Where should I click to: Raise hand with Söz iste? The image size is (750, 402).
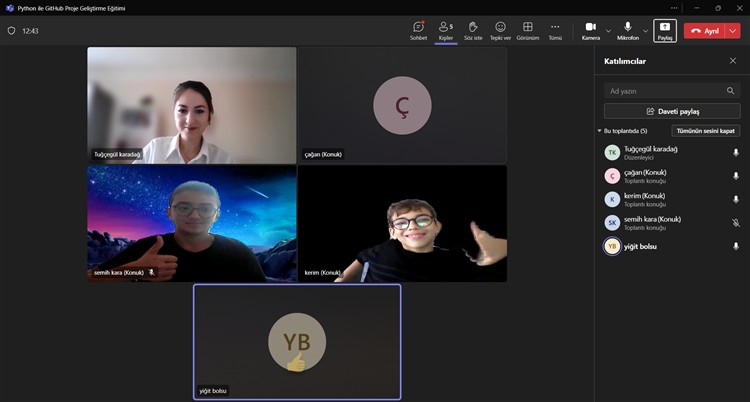(x=473, y=30)
